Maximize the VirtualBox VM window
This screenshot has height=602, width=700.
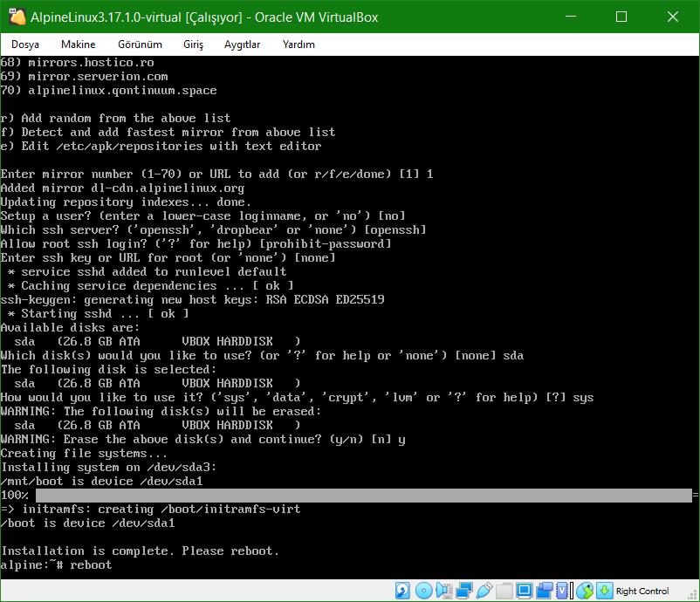621,17
